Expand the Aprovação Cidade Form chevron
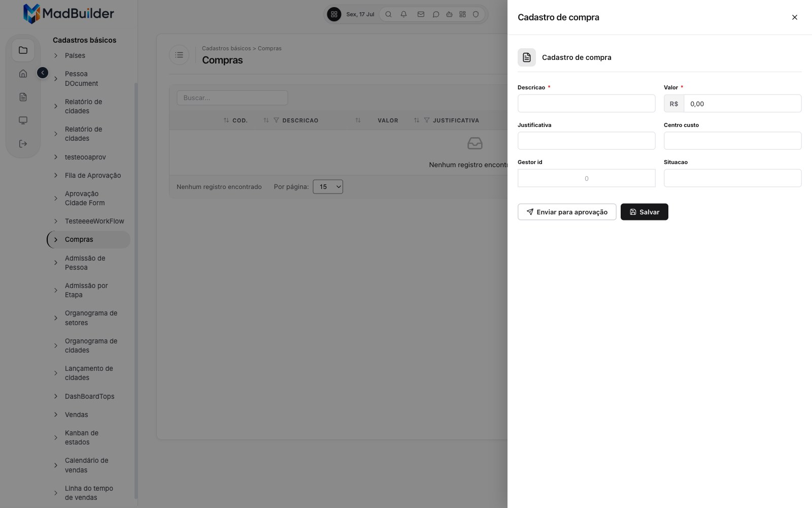Image resolution: width=812 pixels, height=508 pixels. coord(56,198)
